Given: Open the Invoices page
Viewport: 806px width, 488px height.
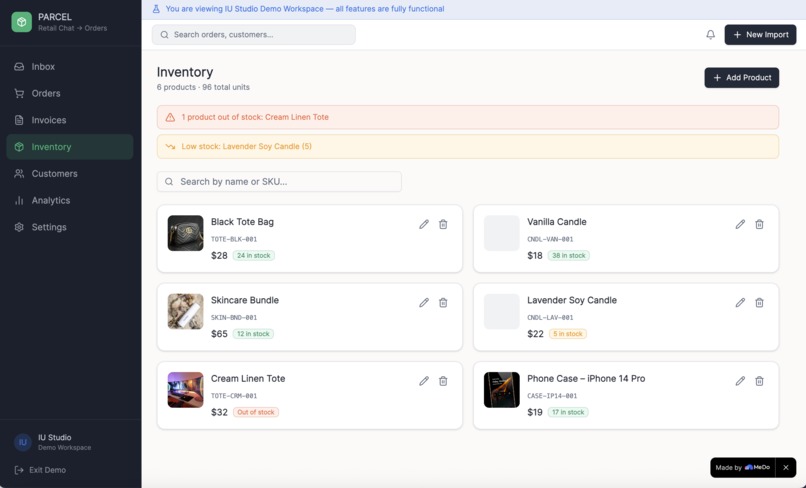Looking at the screenshot, I should 70,120.
